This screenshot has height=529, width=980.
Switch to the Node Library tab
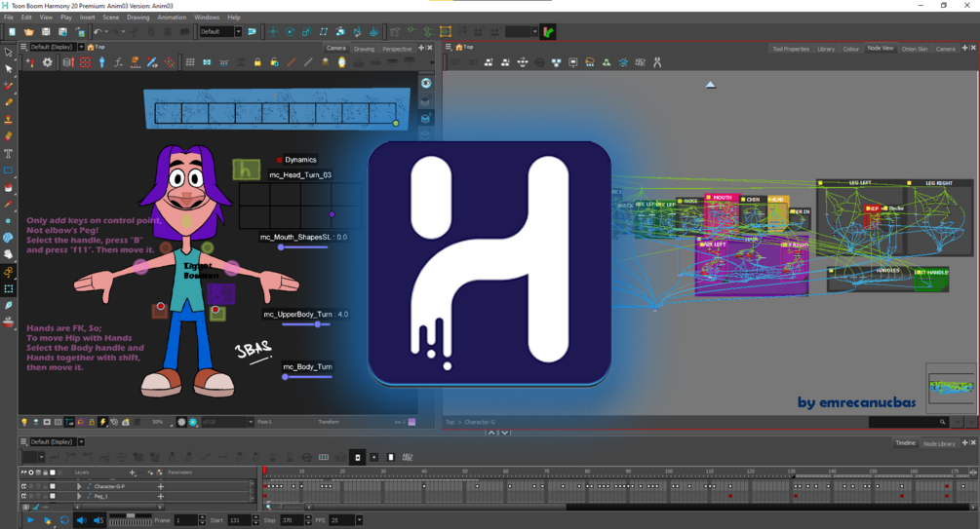pos(939,443)
